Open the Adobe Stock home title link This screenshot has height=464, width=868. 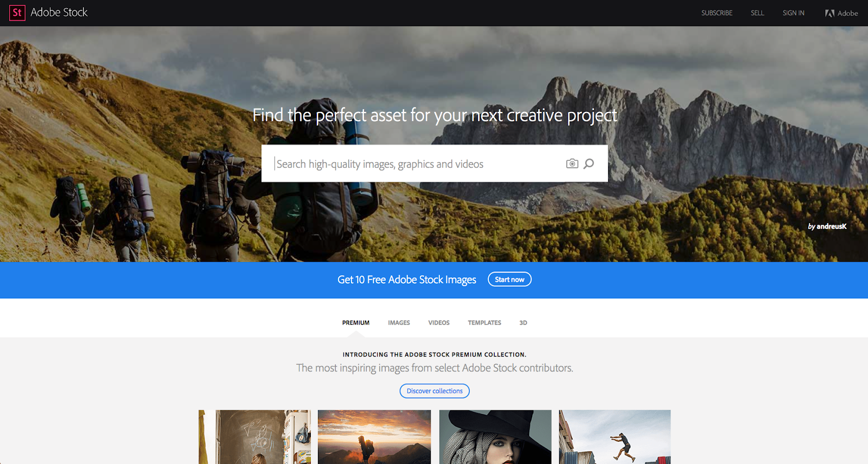[59, 12]
